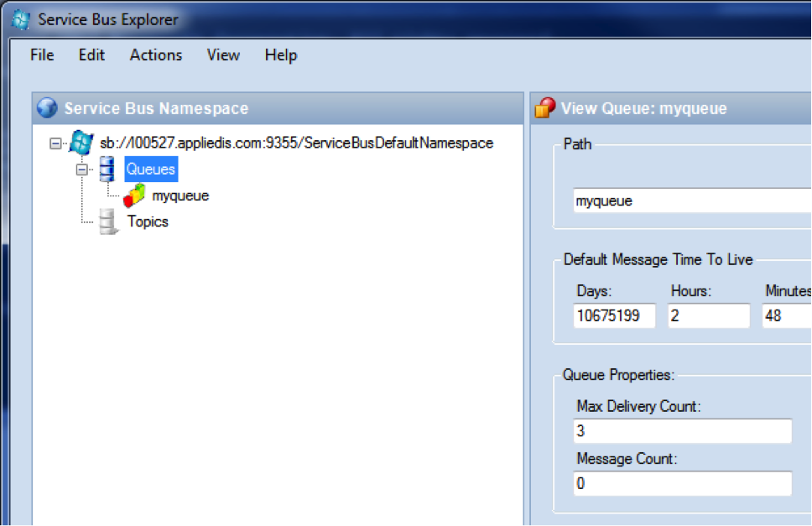Click the Path field containing myqueue

coord(690,201)
